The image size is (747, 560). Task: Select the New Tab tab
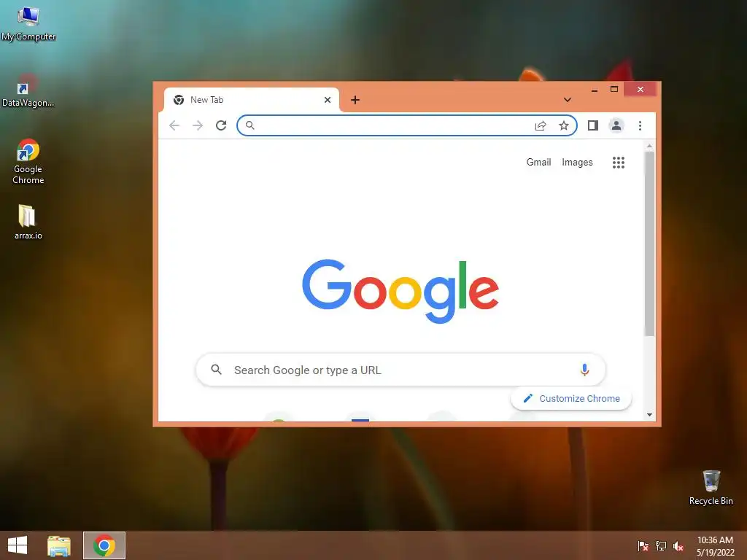252,99
